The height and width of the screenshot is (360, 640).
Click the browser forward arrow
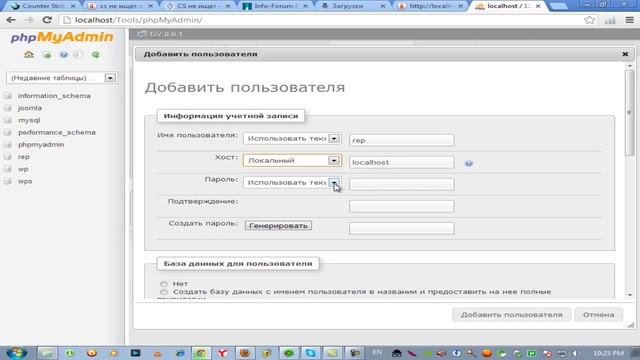pos(29,20)
